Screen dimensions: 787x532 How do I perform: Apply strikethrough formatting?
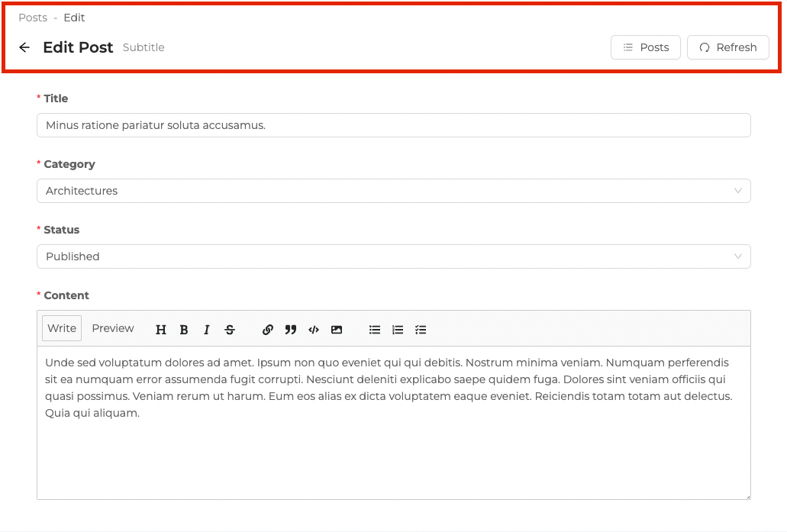pos(230,330)
